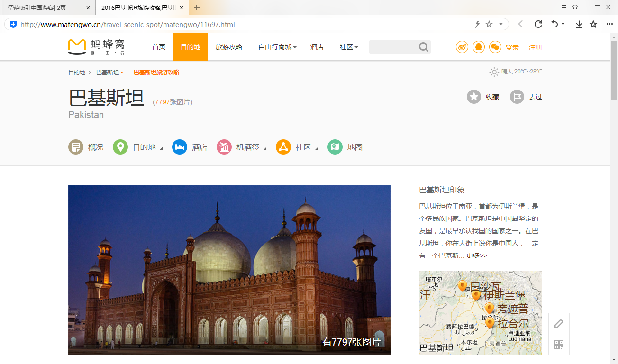
Task: Go back in browser
Action: click(x=520, y=24)
